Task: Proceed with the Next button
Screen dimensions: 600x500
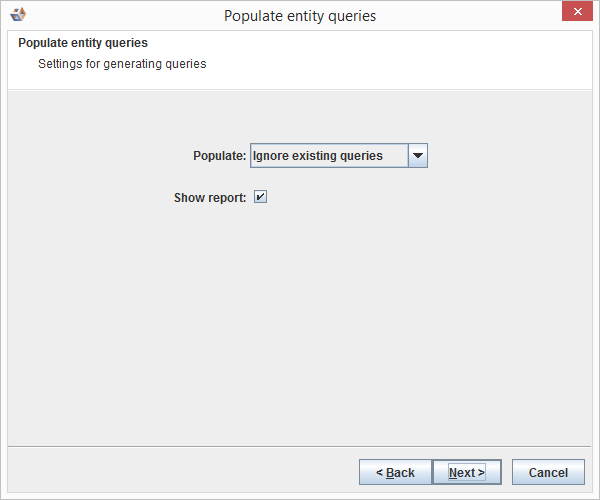Action: click(466, 472)
